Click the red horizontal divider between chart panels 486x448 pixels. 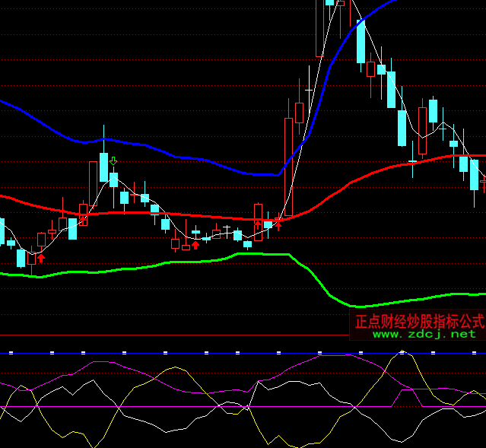[152, 335]
